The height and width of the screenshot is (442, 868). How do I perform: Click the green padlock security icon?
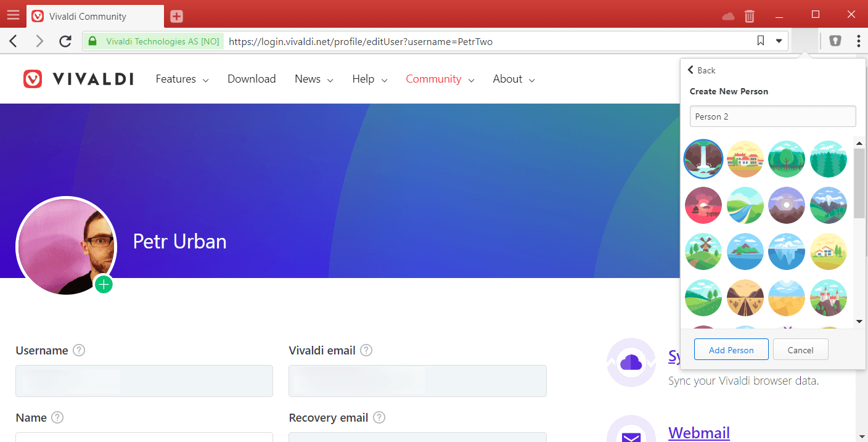coord(93,41)
